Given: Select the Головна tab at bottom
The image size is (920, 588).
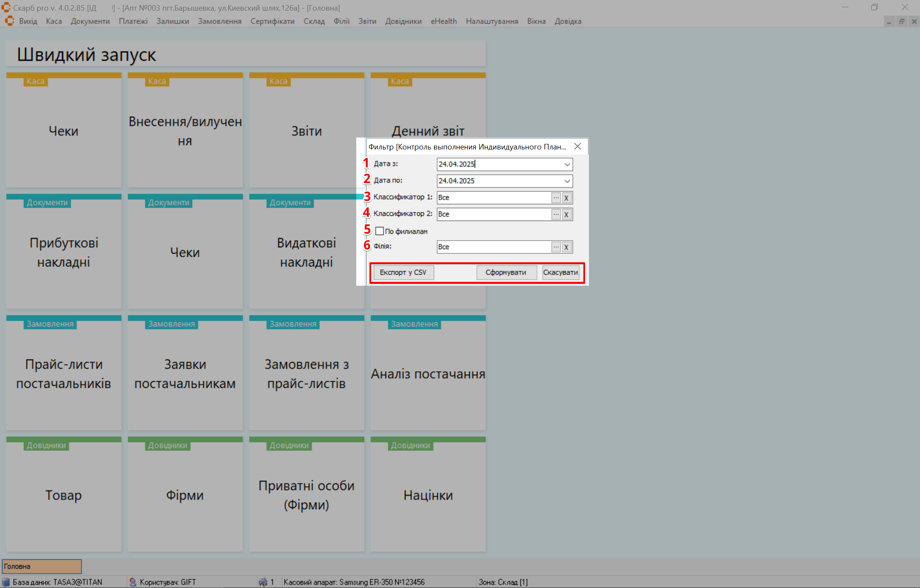Looking at the screenshot, I should [x=42, y=566].
